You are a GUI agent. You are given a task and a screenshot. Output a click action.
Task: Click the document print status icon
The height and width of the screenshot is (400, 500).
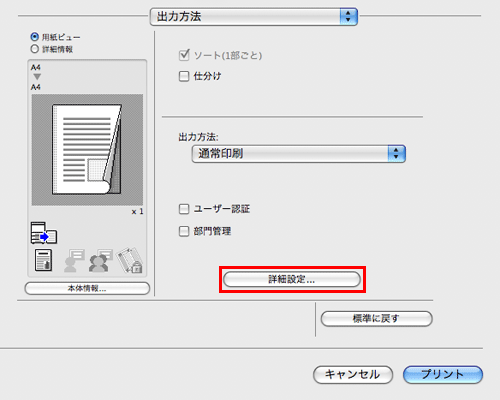pyautogui.click(x=43, y=260)
